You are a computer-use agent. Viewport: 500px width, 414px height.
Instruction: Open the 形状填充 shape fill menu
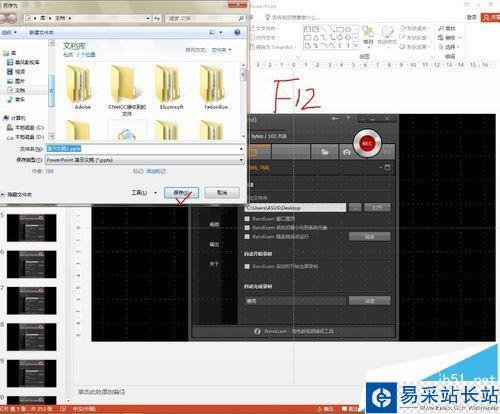click(x=414, y=28)
